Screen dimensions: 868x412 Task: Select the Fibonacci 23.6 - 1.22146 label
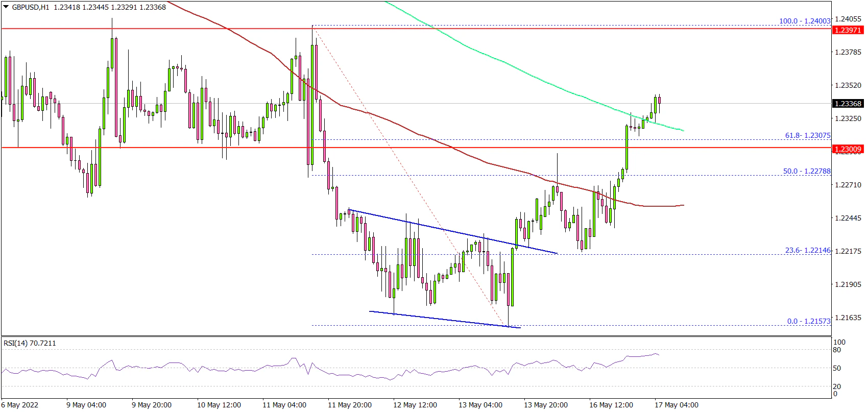pos(807,251)
